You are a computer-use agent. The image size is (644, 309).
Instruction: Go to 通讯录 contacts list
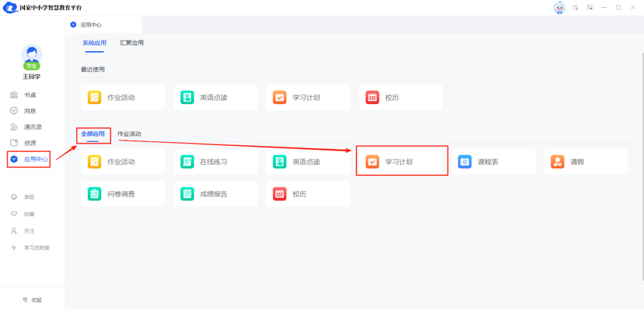[x=32, y=127]
